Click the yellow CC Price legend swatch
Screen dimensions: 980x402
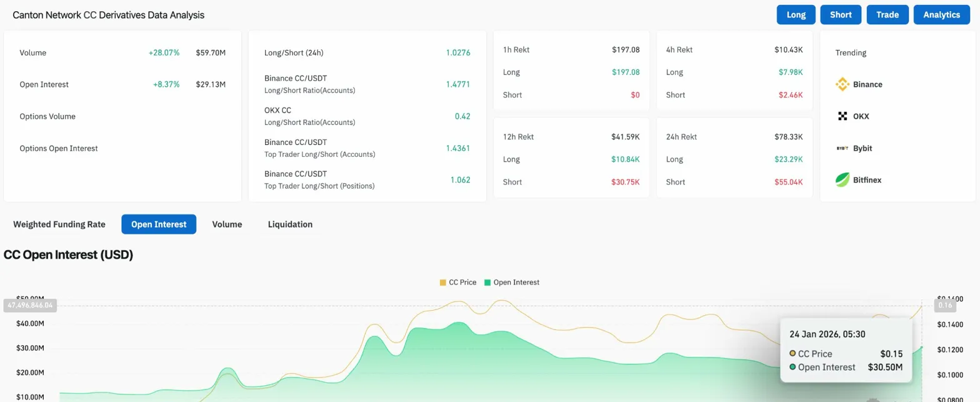(x=443, y=283)
